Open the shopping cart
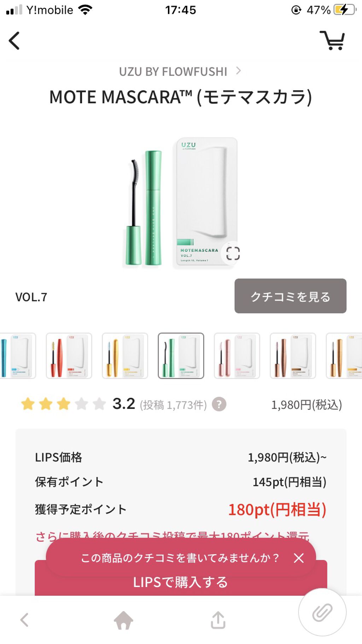This screenshot has width=362, height=644. pyautogui.click(x=332, y=40)
